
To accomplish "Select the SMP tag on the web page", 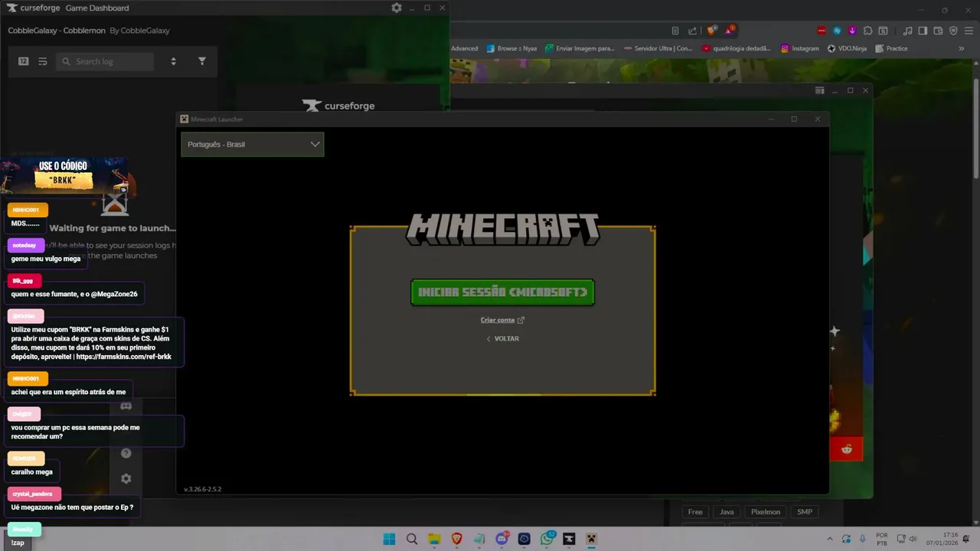I will 805,512.
